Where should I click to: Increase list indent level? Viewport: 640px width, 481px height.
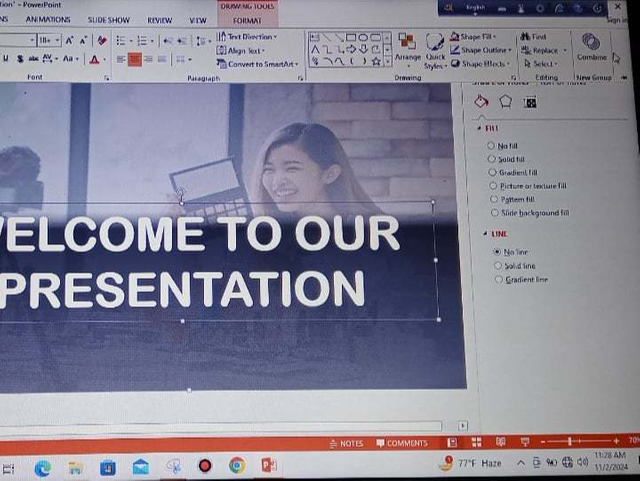coord(182,41)
